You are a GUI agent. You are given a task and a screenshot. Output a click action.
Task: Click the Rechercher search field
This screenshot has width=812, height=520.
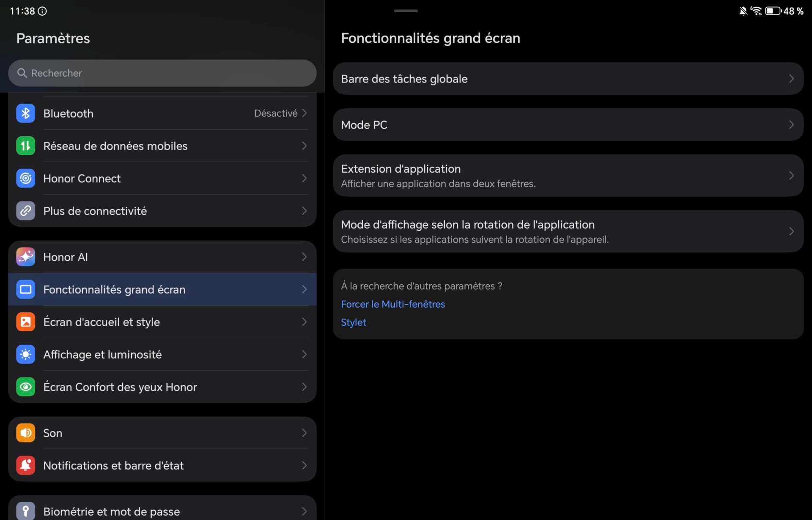[x=162, y=73]
